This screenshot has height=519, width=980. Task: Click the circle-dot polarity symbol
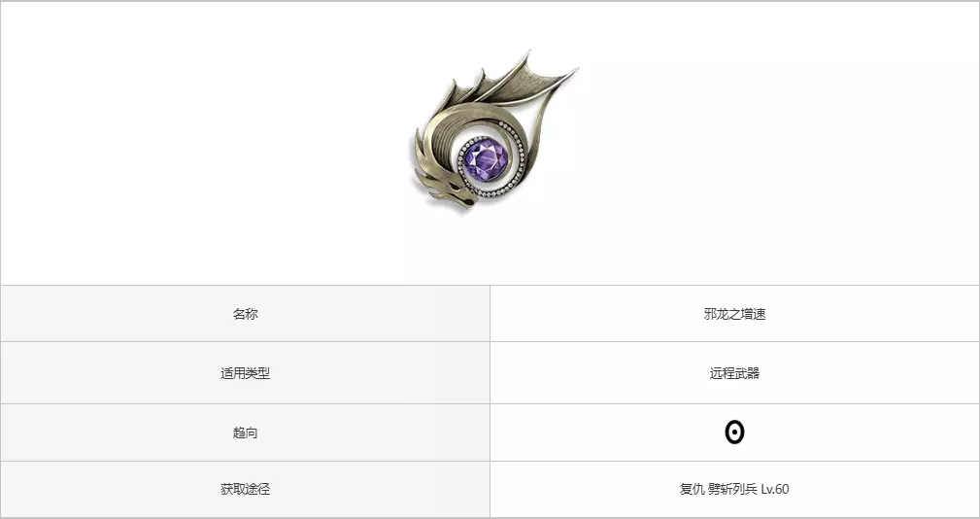click(734, 432)
